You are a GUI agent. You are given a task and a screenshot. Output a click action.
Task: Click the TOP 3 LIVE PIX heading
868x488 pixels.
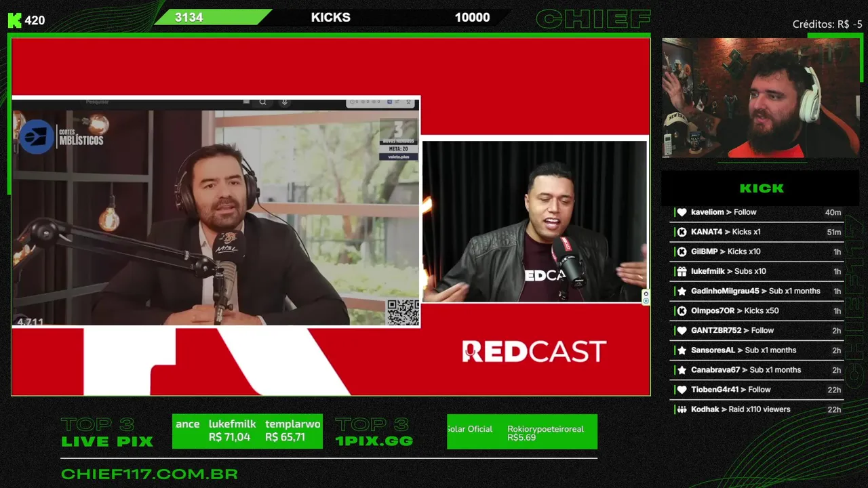(107, 432)
